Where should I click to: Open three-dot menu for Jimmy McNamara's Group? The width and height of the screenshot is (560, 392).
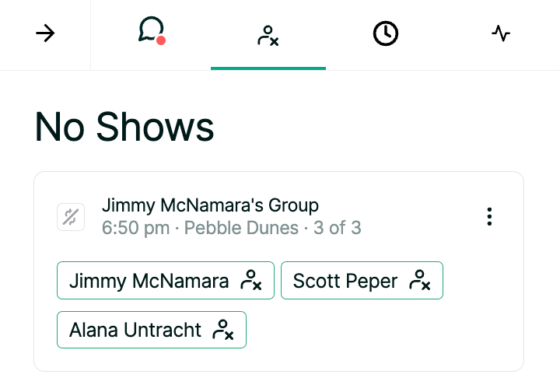[489, 216]
